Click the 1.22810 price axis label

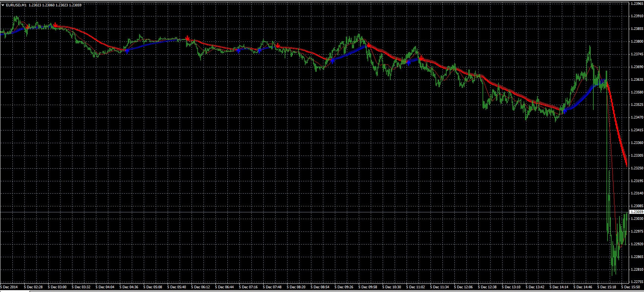(x=636, y=270)
